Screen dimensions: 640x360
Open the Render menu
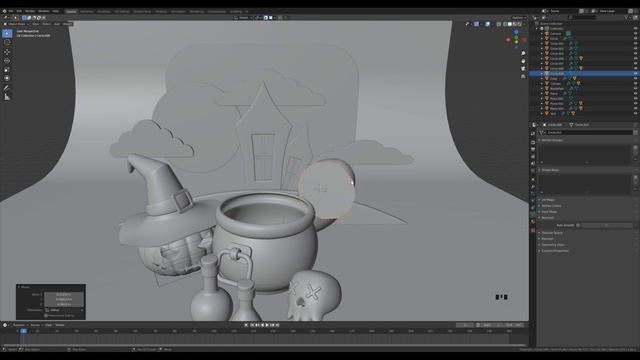(x=30, y=11)
